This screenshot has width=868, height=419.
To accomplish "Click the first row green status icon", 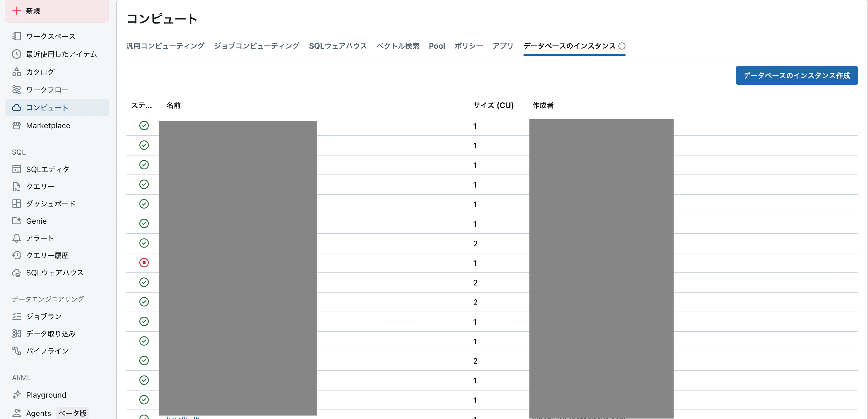I will click(x=144, y=126).
